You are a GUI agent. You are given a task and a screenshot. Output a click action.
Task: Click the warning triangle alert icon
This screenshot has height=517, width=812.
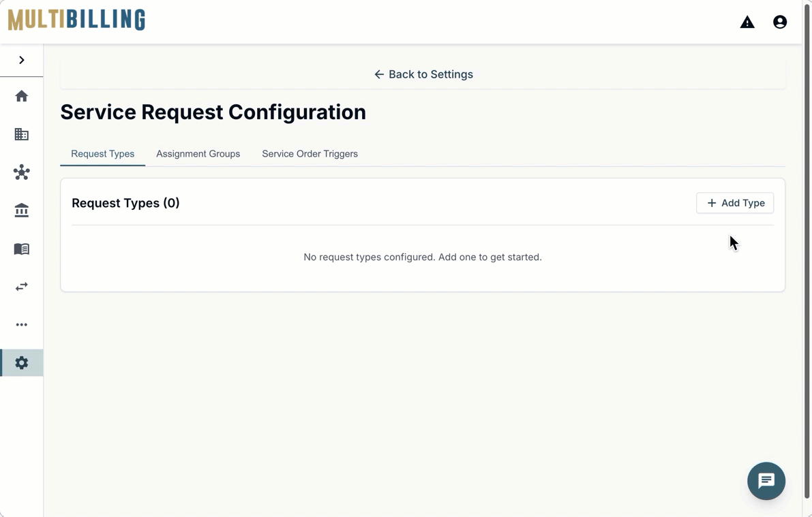(x=747, y=22)
